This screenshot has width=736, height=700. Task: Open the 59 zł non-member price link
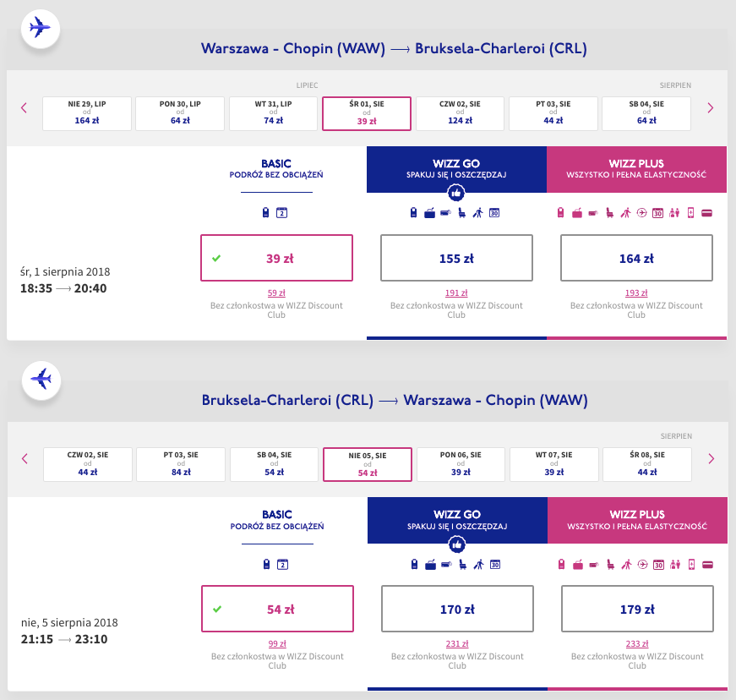[276, 293]
